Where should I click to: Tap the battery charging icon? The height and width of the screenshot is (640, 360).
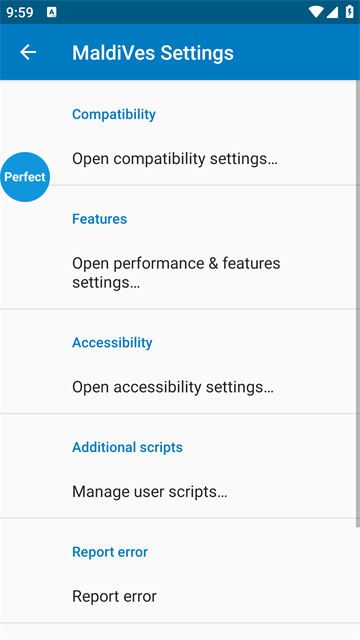pyautogui.click(x=349, y=11)
